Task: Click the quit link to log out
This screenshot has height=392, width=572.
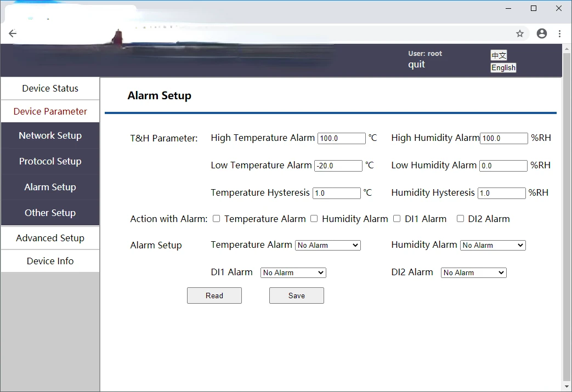Action: [417, 64]
